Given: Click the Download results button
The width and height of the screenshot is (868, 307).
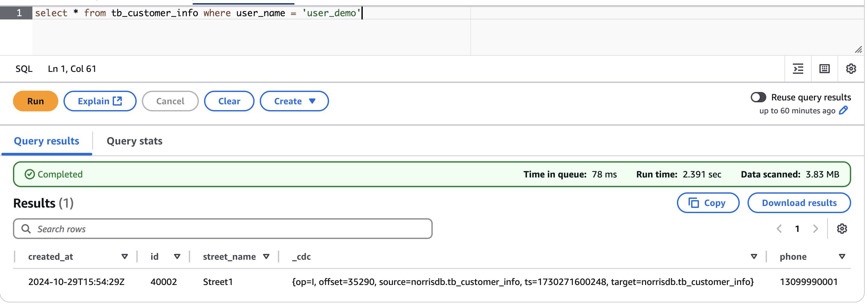Looking at the screenshot, I should coord(799,203).
